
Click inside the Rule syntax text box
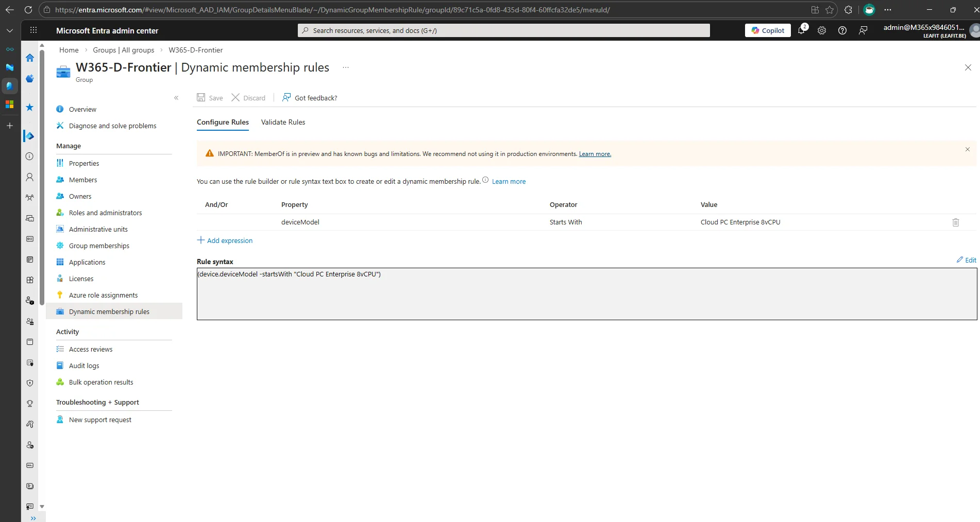[x=587, y=294]
